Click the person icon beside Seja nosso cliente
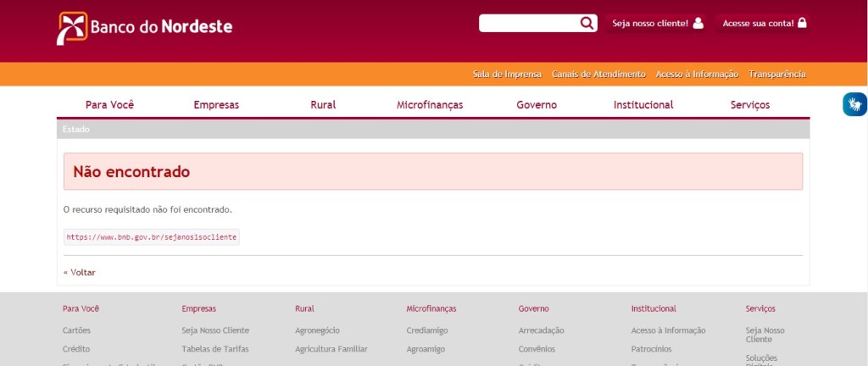 tap(698, 23)
